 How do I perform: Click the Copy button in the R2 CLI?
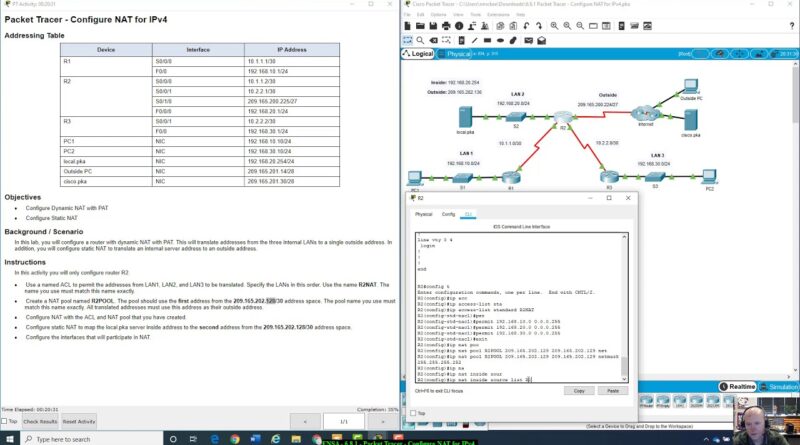pos(579,391)
